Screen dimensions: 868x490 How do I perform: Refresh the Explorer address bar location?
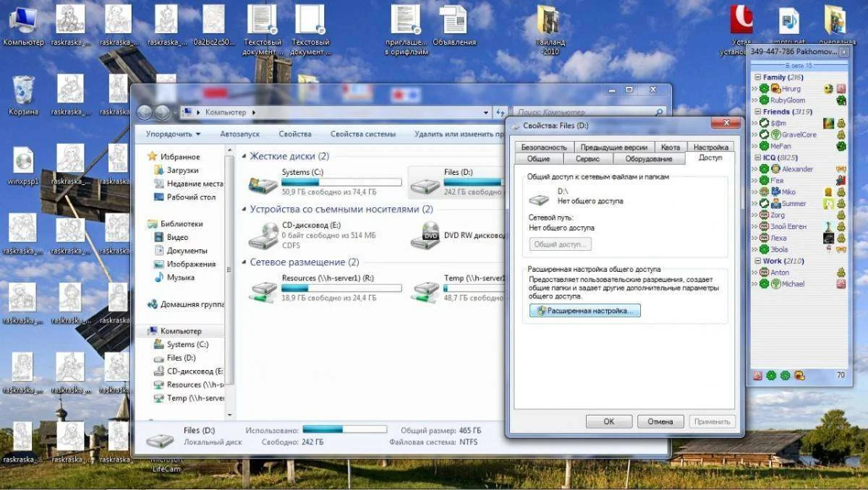click(501, 113)
